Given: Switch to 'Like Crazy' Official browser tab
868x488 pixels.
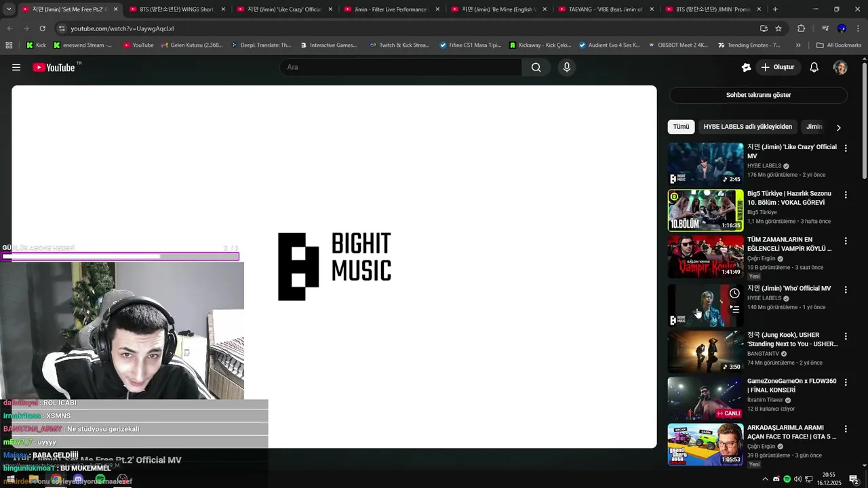Looking at the screenshot, I should [x=283, y=9].
